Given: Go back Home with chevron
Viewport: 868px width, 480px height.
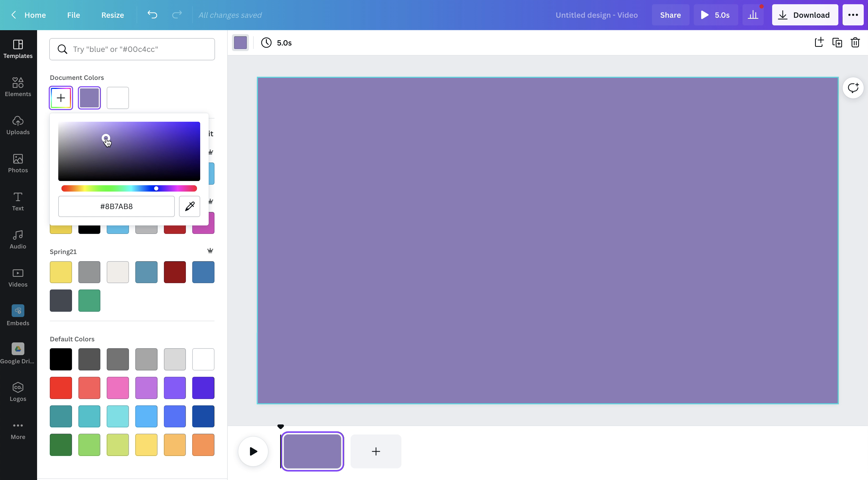Looking at the screenshot, I should click(14, 15).
